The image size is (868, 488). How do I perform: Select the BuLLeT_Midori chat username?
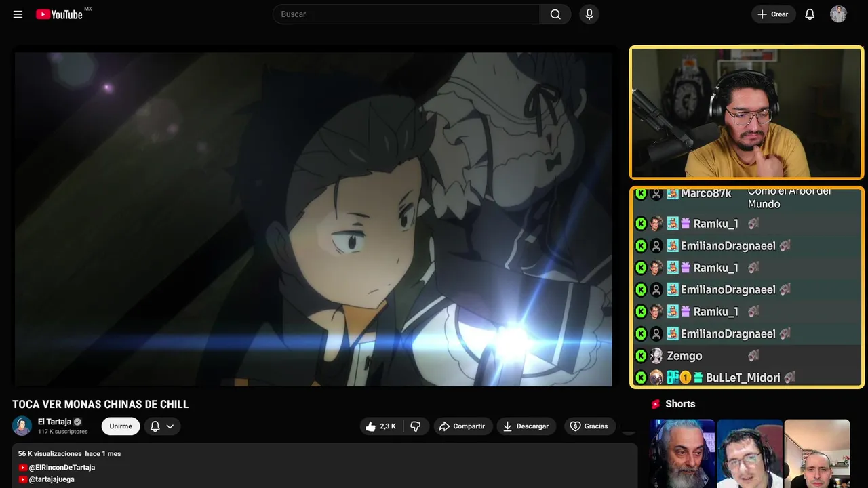pos(743,378)
